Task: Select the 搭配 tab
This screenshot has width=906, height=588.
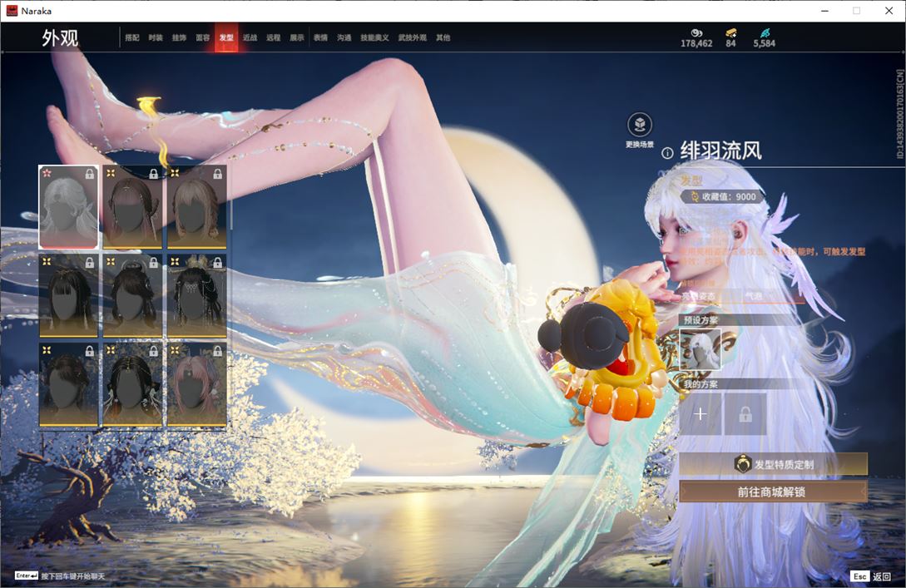Action: coord(132,37)
